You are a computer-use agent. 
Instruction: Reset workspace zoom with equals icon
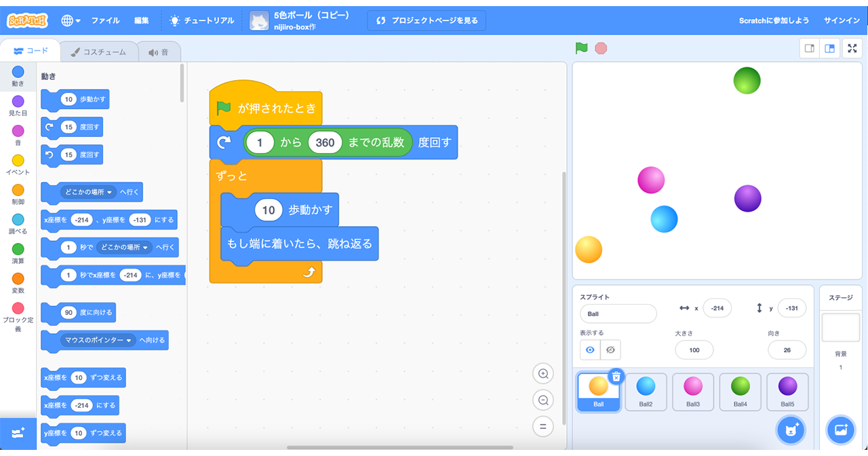542,427
